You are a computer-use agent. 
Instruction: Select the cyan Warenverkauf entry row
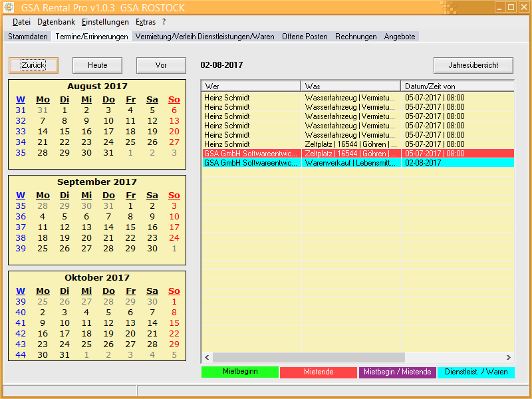click(x=357, y=162)
